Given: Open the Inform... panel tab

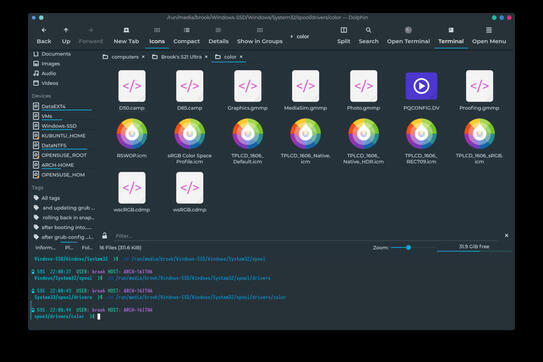Looking at the screenshot, I should click(45, 248).
